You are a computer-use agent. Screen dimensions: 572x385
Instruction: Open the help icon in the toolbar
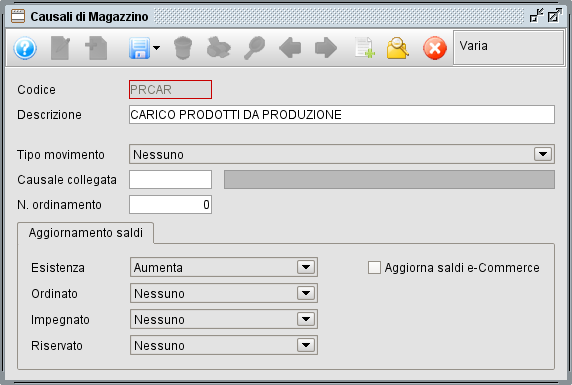pyautogui.click(x=25, y=48)
